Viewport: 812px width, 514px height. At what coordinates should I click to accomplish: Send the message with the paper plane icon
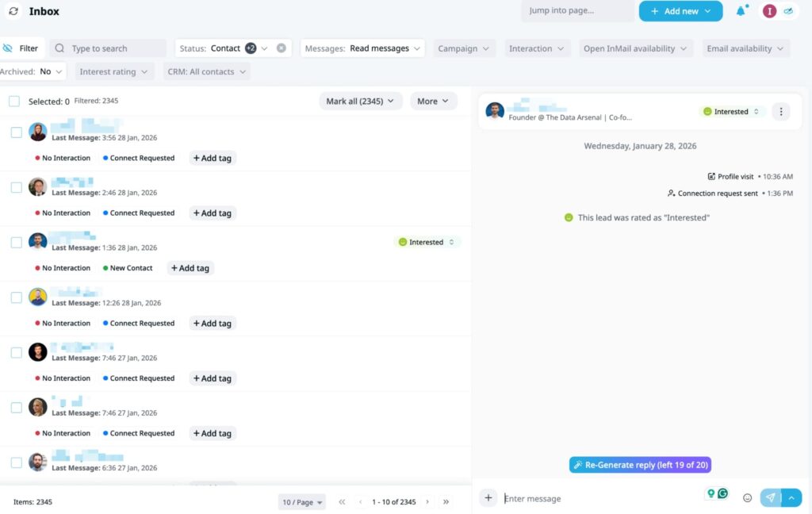(770, 497)
